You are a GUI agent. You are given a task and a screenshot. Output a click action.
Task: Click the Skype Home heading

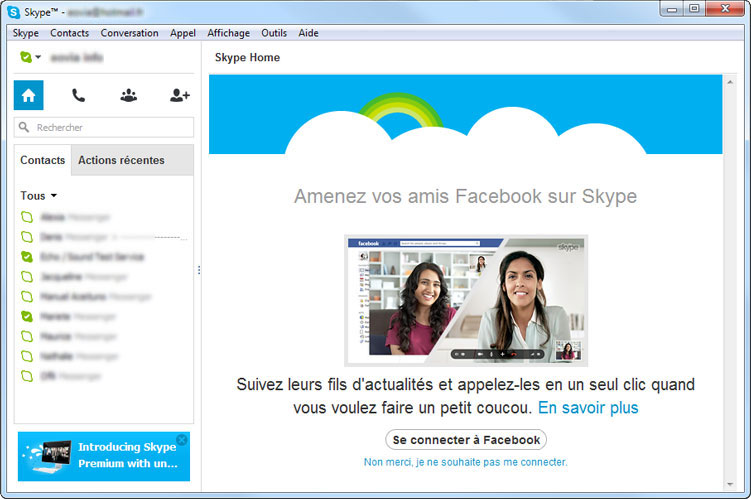coord(247,57)
